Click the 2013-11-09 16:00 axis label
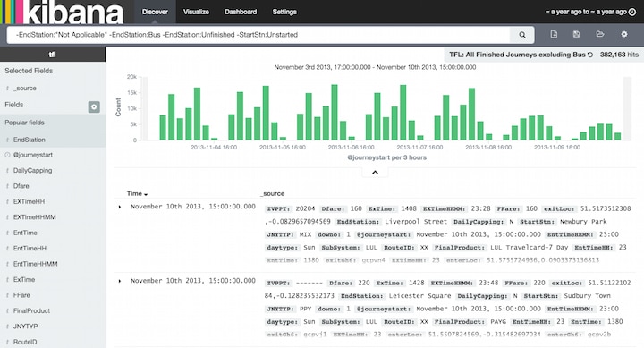The height and width of the screenshot is (348, 644). click(557, 147)
